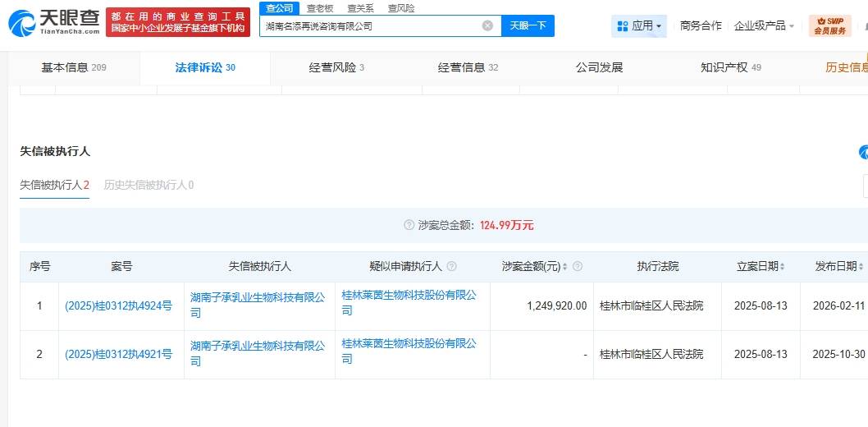Expand the 企业级产品 dropdown
The width and height of the screenshot is (868, 427).
[x=764, y=25]
